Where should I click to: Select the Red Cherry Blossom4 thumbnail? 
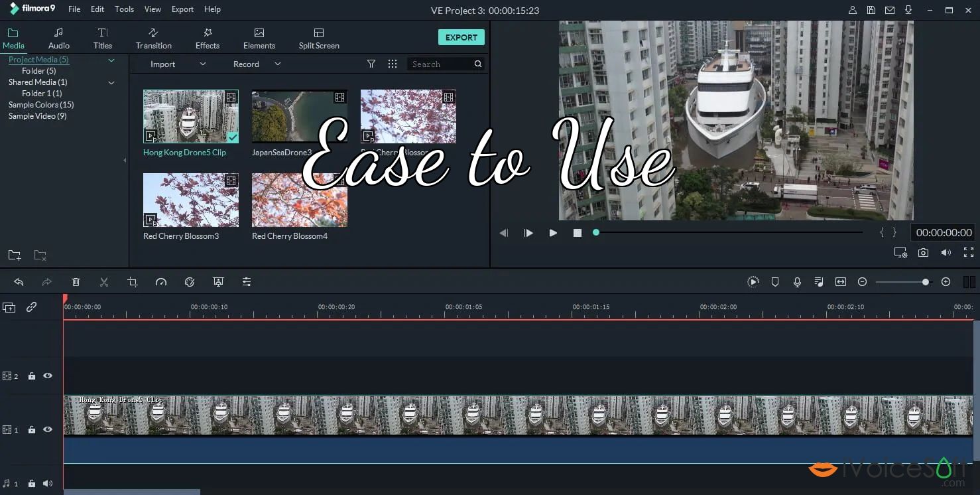[299, 200]
